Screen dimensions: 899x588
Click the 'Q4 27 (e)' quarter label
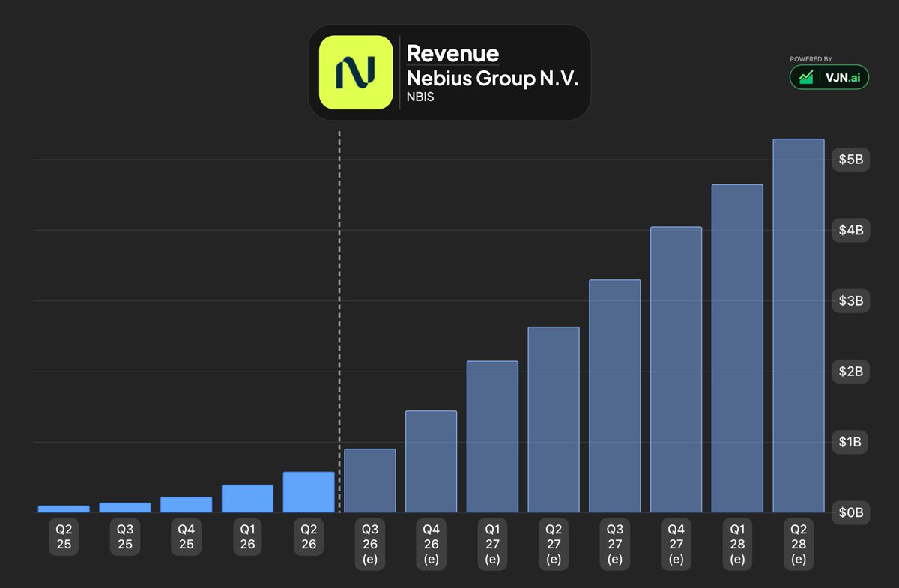(676, 544)
